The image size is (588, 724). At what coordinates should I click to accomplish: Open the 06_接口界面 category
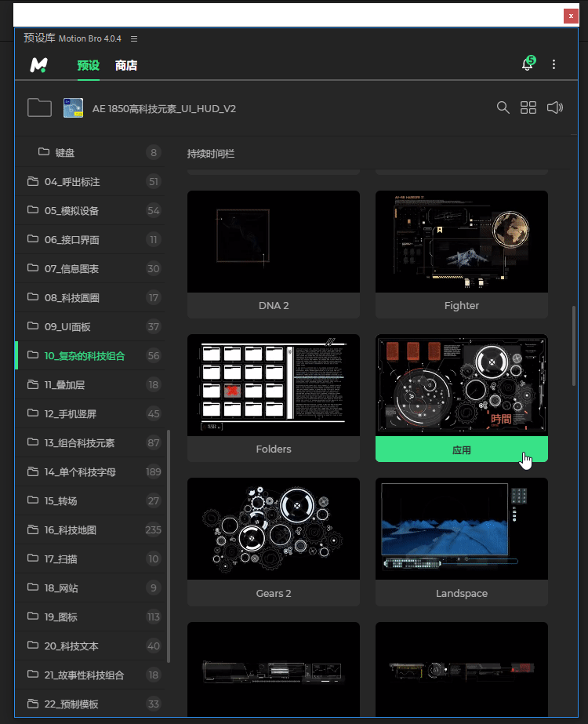click(x=90, y=240)
